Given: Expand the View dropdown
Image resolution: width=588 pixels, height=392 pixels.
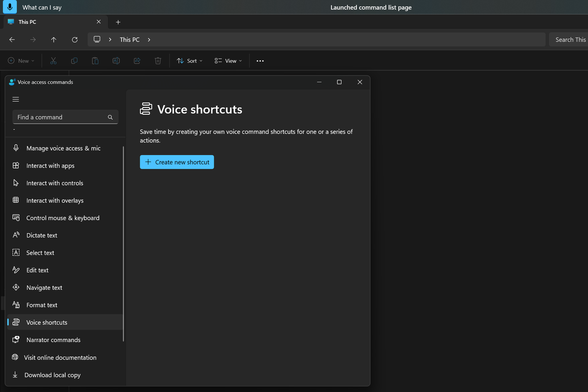Looking at the screenshot, I should [x=228, y=61].
